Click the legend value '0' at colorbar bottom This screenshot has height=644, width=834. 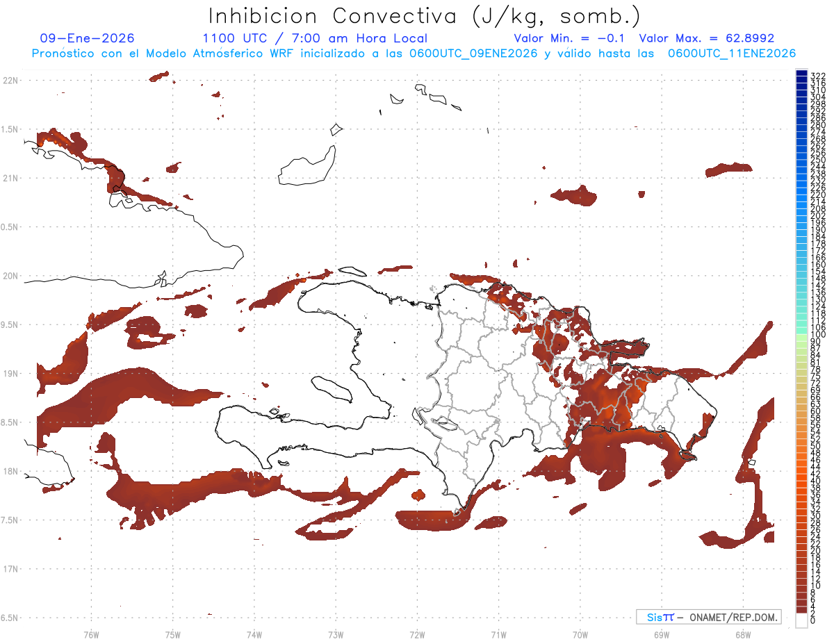pos(813,620)
